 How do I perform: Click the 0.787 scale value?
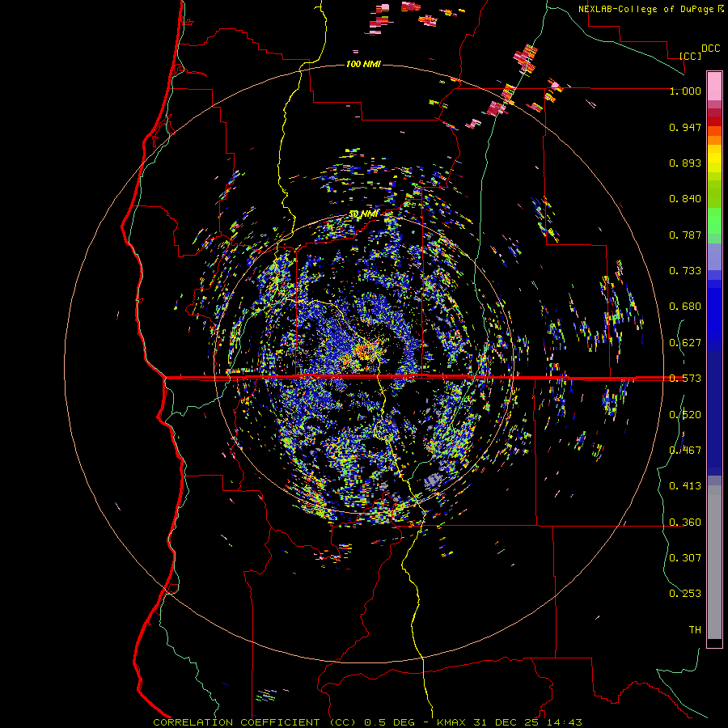click(x=685, y=235)
